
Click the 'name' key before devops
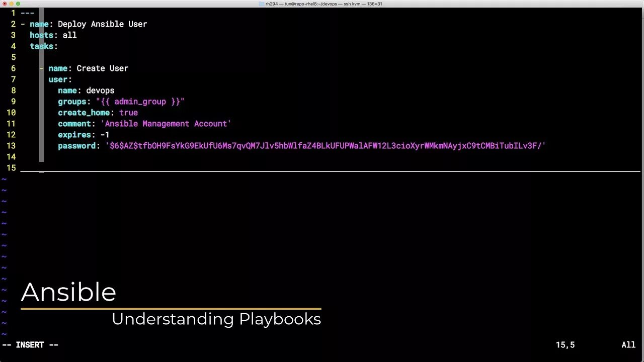click(x=67, y=90)
